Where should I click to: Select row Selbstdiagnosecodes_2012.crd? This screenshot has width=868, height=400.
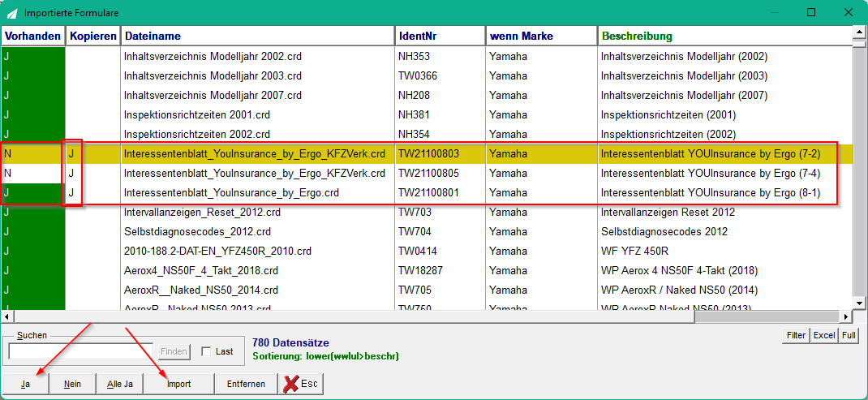coord(427,231)
